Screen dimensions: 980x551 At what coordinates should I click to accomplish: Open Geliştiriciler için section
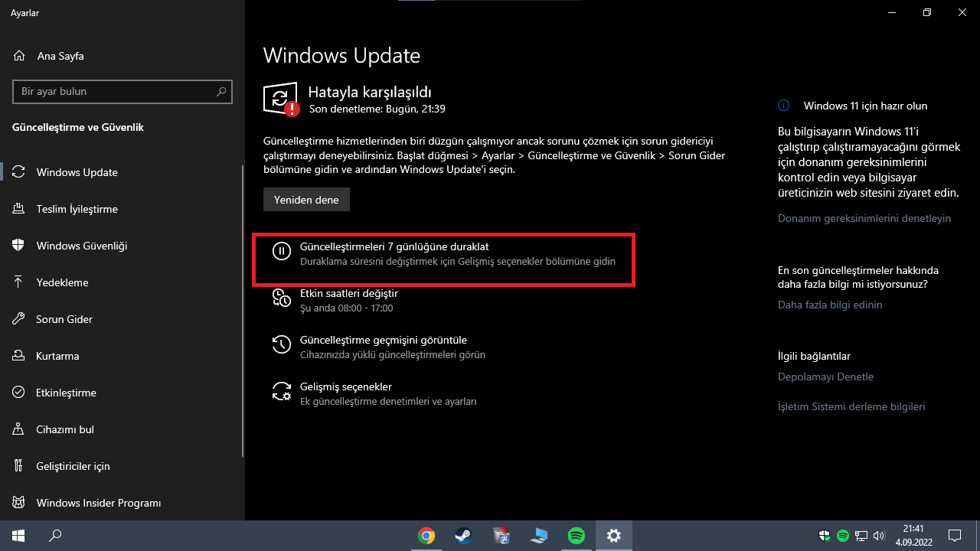click(122, 466)
